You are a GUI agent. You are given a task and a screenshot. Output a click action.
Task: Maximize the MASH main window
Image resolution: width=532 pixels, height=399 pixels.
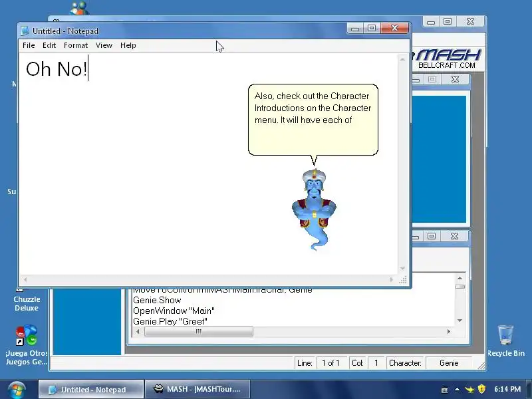448,21
